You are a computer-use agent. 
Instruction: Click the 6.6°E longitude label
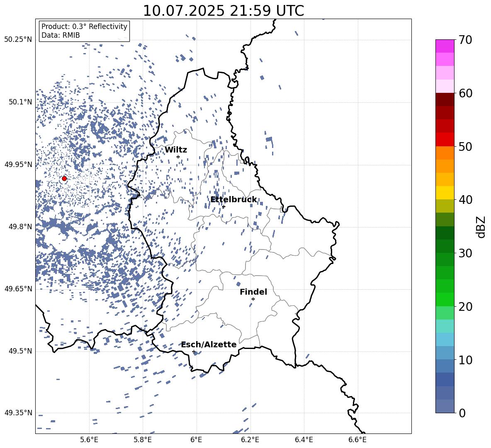click(x=357, y=440)
